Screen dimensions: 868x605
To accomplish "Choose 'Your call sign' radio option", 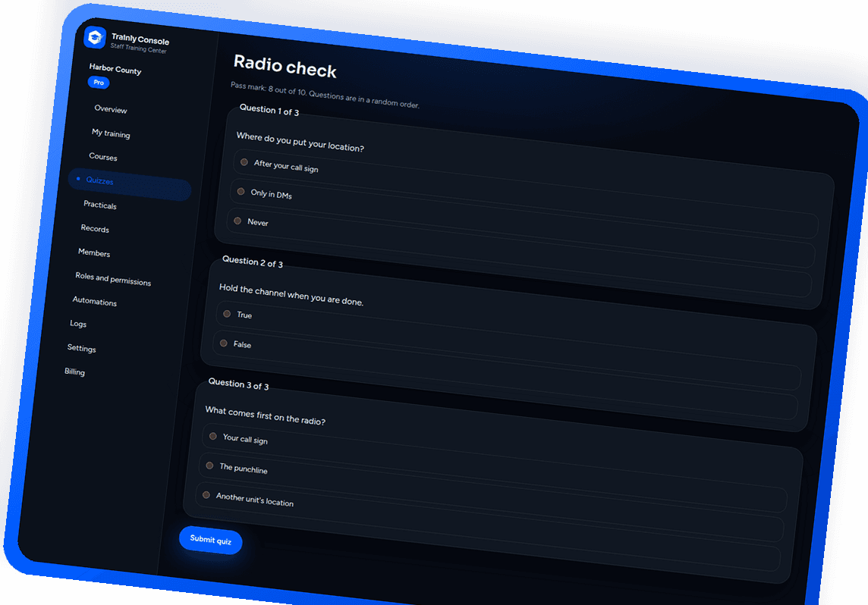I will tap(213, 436).
